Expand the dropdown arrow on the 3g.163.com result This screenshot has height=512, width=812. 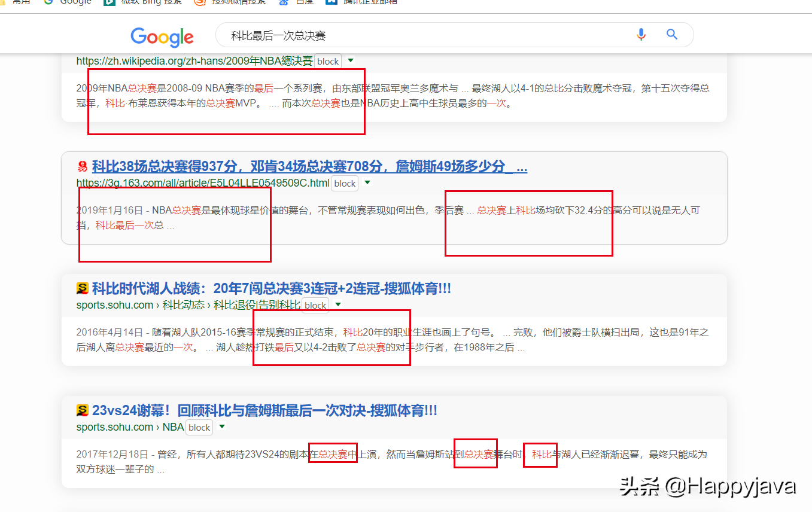(367, 183)
